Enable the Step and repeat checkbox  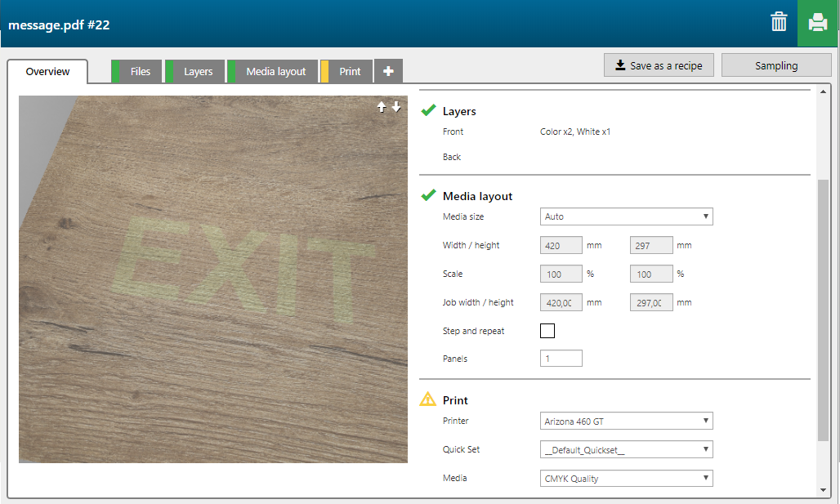(547, 331)
